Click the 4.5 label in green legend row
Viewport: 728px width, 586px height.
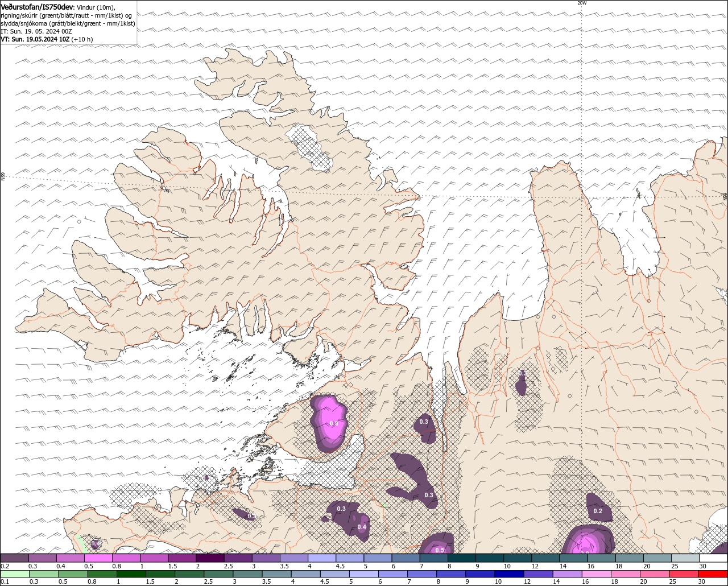(324, 581)
